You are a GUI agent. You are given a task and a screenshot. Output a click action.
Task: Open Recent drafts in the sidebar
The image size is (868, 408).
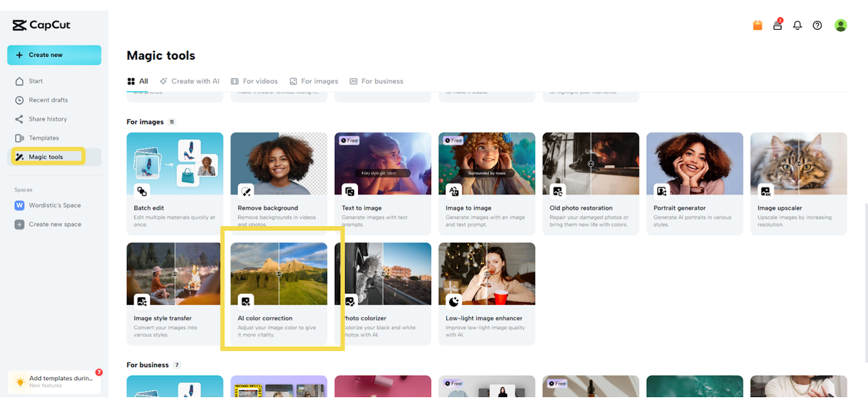pos(54,100)
